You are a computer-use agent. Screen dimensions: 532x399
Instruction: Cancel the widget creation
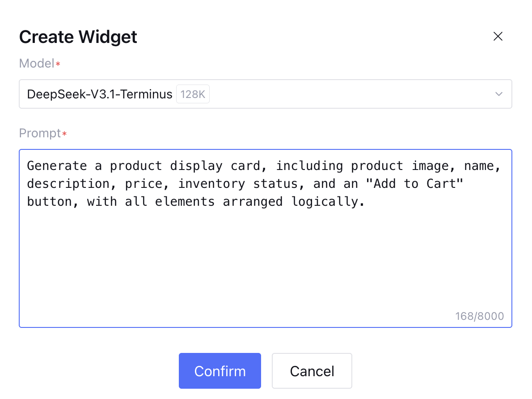click(312, 371)
